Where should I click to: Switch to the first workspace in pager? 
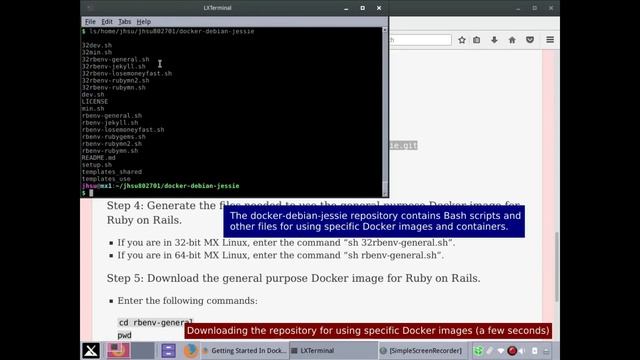tap(118, 350)
